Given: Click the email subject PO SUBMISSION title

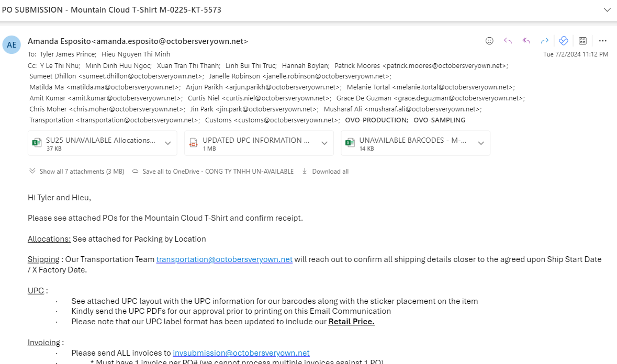Looking at the screenshot, I should point(111,10).
